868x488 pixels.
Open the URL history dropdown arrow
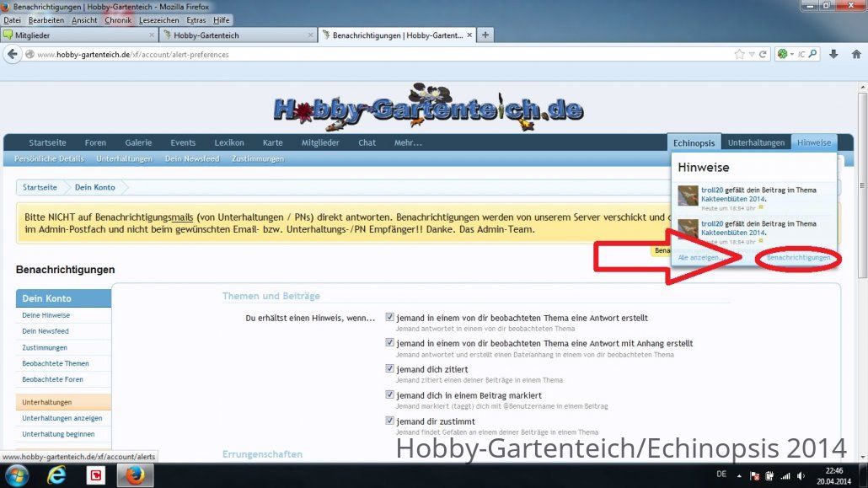pos(752,54)
